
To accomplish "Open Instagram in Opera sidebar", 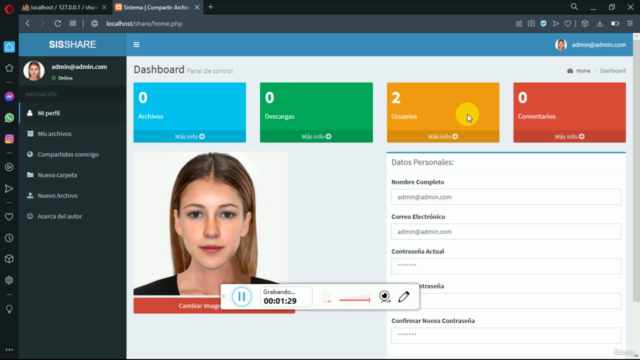I will (x=9, y=139).
